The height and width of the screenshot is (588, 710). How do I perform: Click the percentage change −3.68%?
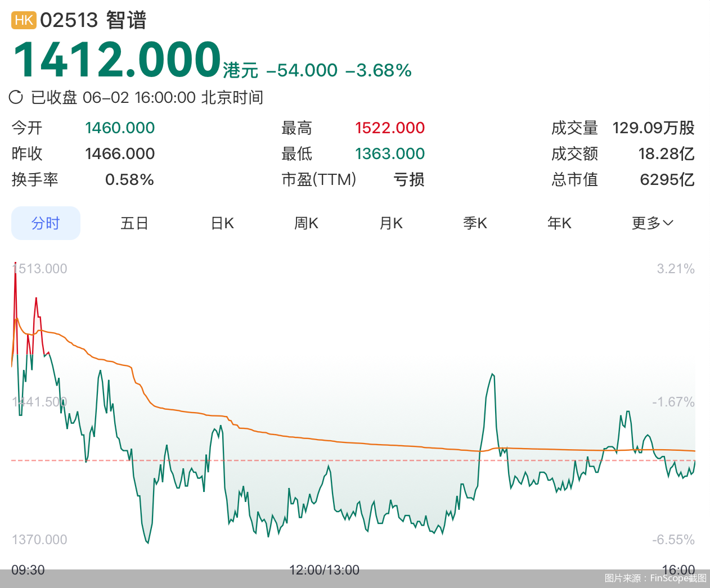[378, 70]
